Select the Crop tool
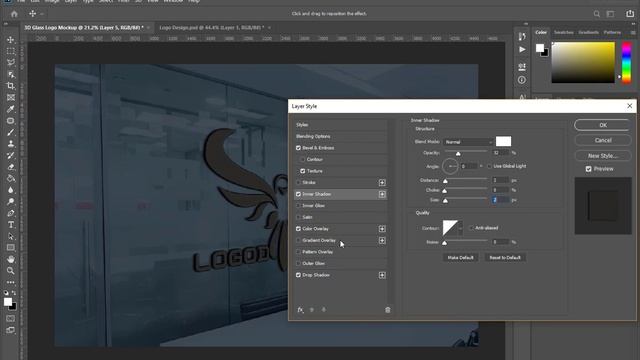 point(11,86)
